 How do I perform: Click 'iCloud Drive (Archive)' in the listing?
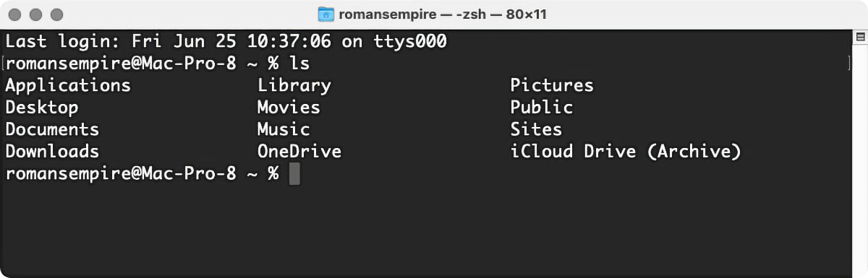tap(626, 152)
